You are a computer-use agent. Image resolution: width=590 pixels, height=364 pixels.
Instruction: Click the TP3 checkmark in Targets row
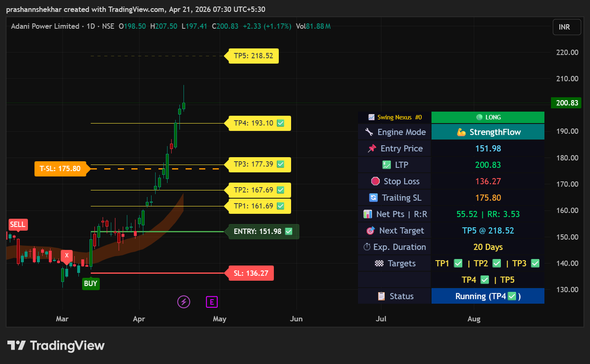pos(535,263)
